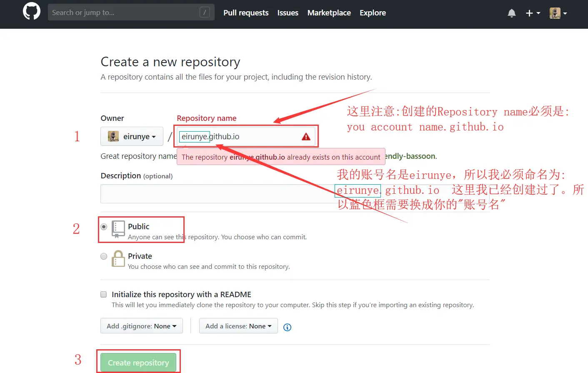Open the GitHub home logo
The height and width of the screenshot is (373, 588).
32,11
